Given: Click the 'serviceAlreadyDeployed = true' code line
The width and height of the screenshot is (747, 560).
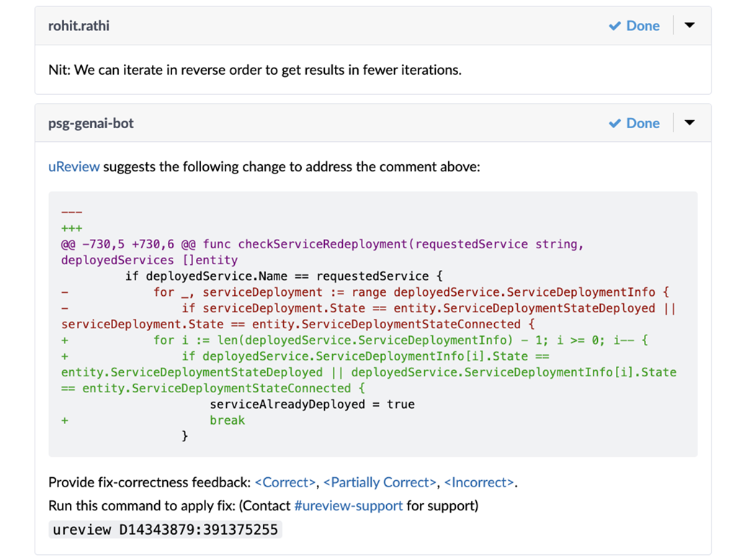Looking at the screenshot, I should [x=312, y=405].
